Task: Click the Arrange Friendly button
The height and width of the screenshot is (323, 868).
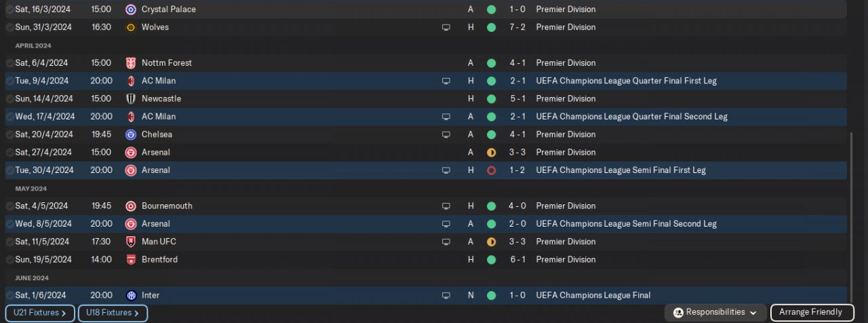Action: 812,312
